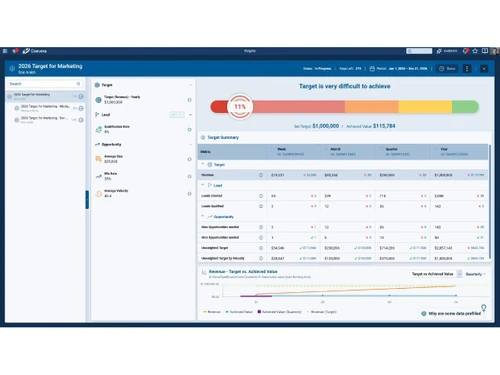
Task: Click the 11% progress indicator knob
Action: pyautogui.click(x=240, y=107)
